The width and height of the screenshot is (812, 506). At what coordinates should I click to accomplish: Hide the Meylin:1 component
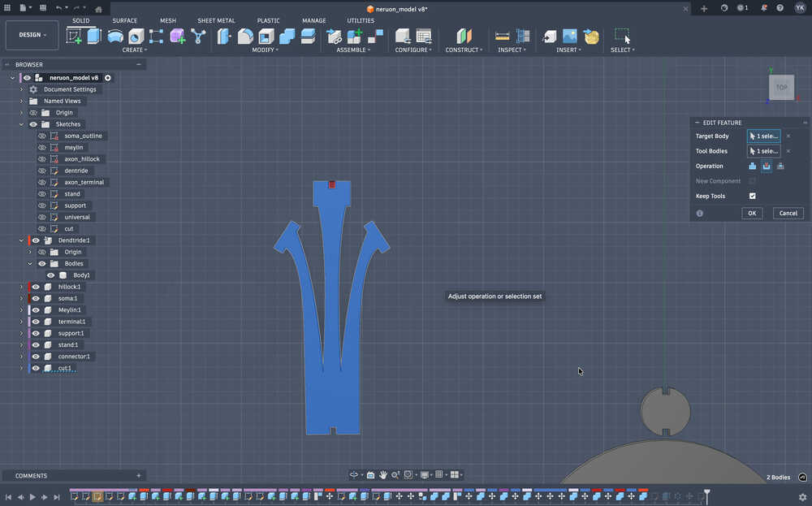(x=36, y=310)
